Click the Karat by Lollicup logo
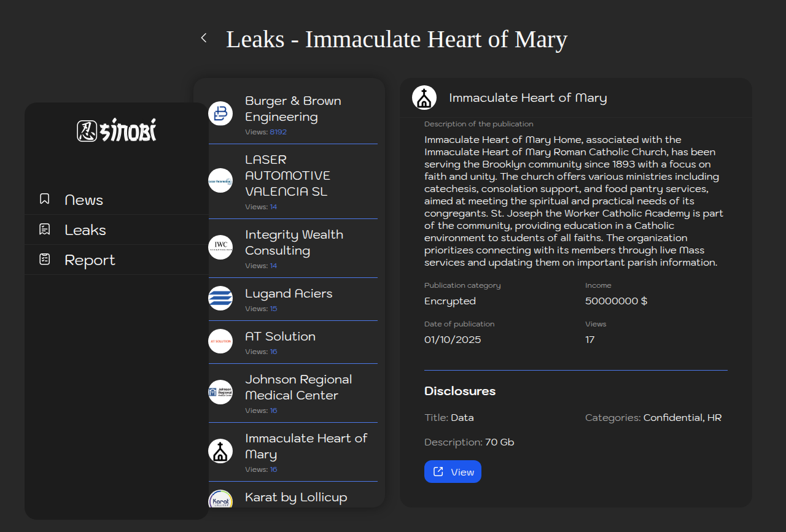 point(220,499)
